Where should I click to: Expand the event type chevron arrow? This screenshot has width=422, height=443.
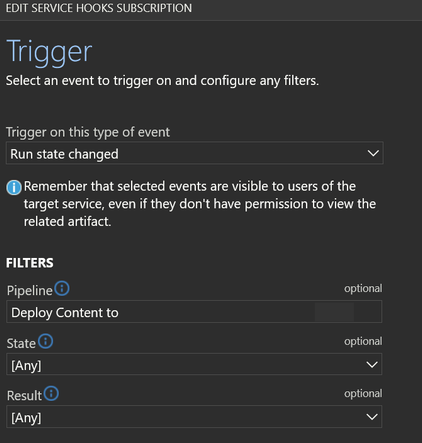tap(373, 153)
